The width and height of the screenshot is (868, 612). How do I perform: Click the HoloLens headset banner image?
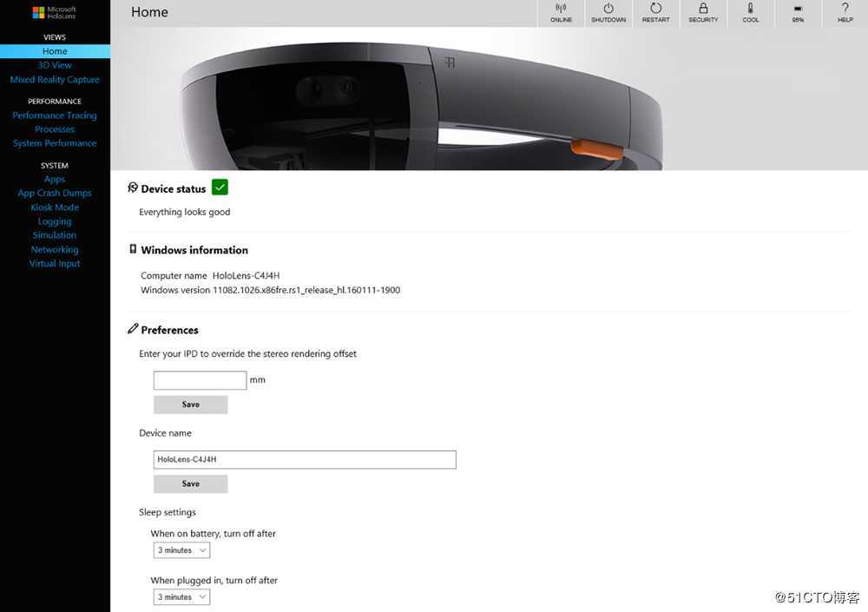click(489, 99)
